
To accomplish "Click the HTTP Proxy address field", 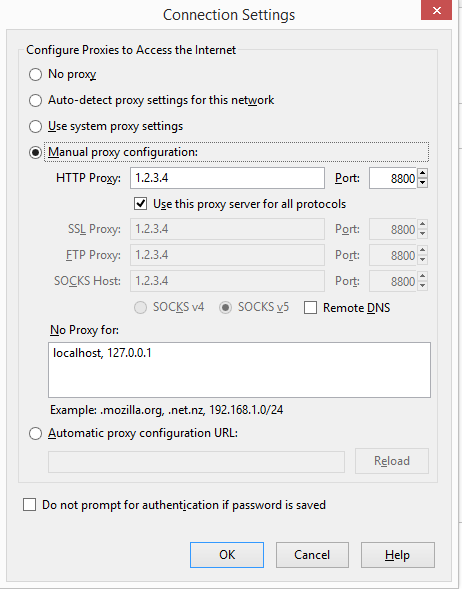I will (227, 178).
